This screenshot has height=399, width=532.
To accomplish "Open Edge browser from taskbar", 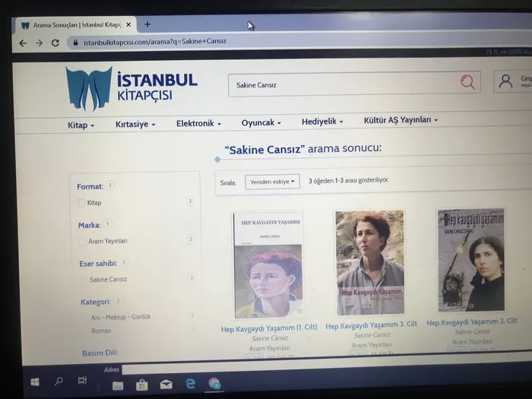I will (x=190, y=384).
